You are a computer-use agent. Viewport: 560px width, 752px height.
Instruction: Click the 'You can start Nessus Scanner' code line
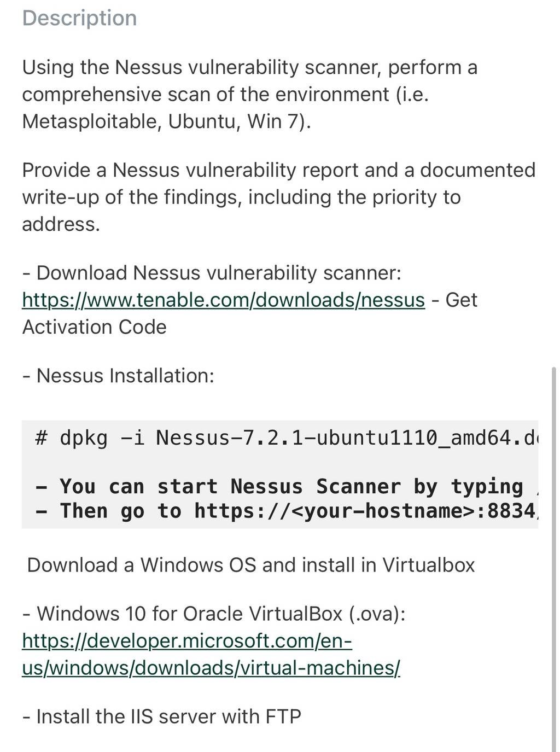pos(286,486)
